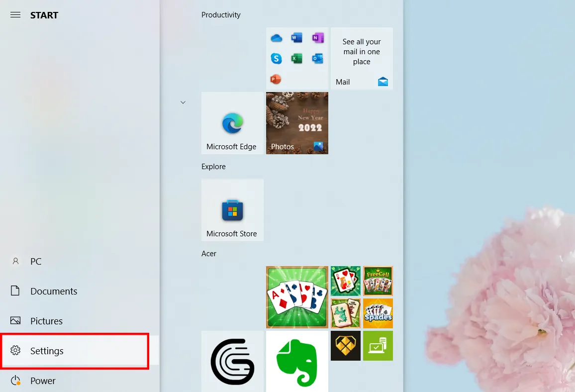575x392 pixels.
Task: Open Microsoft Edge from its tile
Action: (232, 123)
